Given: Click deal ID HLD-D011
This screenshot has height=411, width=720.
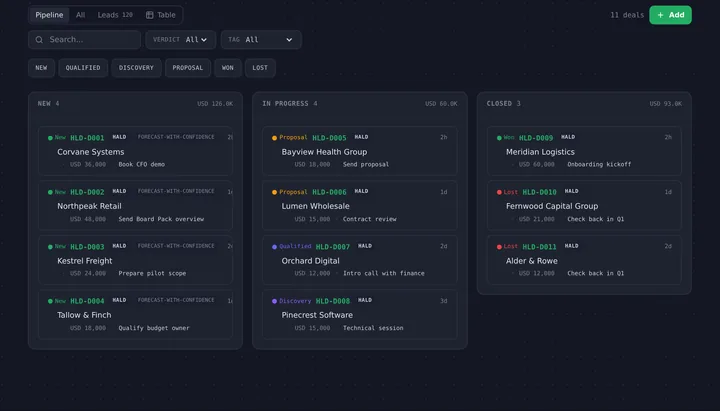Looking at the screenshot, I should [540, 247].
